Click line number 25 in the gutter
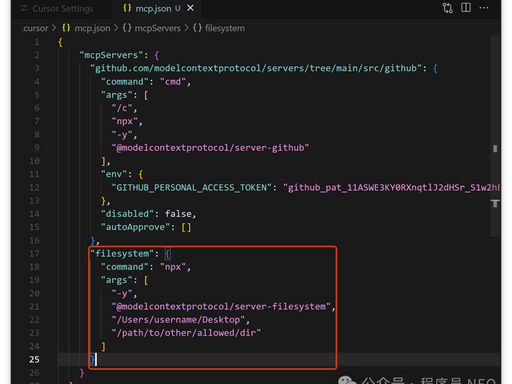Screen dimensions: 512x384 (x=34, y=359)
